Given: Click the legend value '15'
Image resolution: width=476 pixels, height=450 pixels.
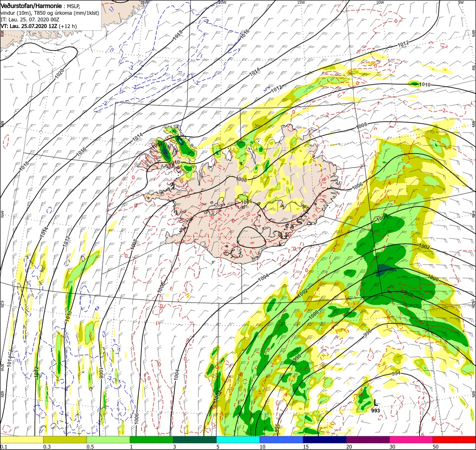Looking at the screenshot, I should point(306,447).
